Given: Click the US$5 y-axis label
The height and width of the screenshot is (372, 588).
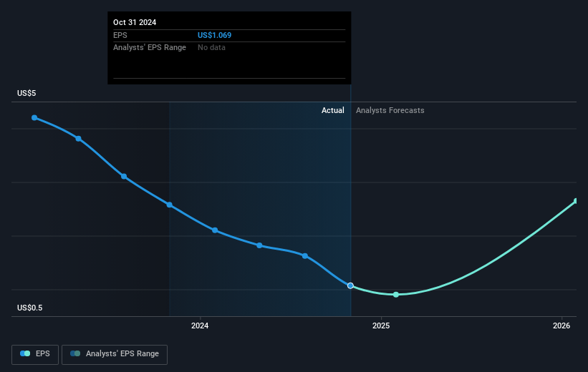Looking at the screenshot, I should click(x=26, y=93).
